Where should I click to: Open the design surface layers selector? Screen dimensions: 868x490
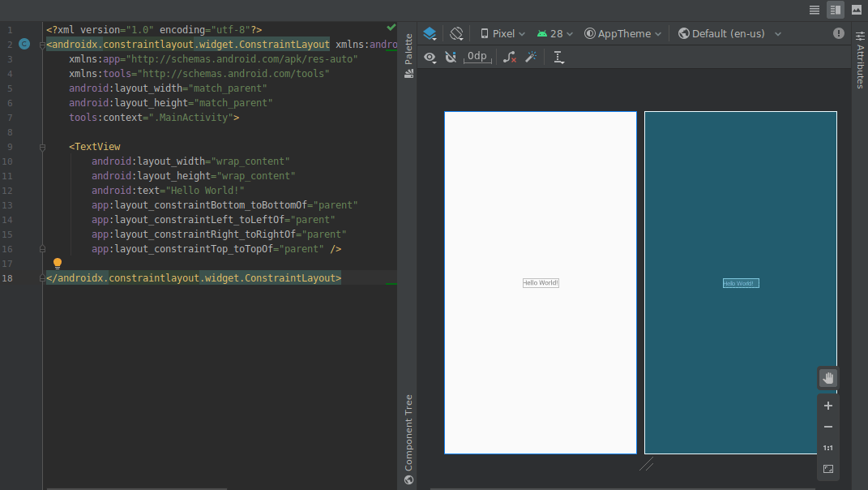pyautogui.click(x=430, y=33)
